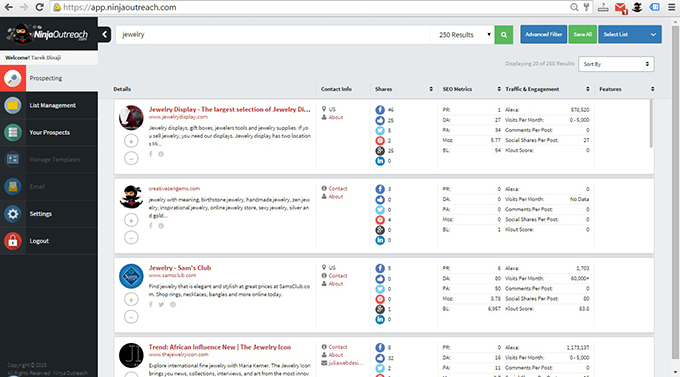
Task: Click the Facebook share icon for Sam's Club
Action: point(380,268)
